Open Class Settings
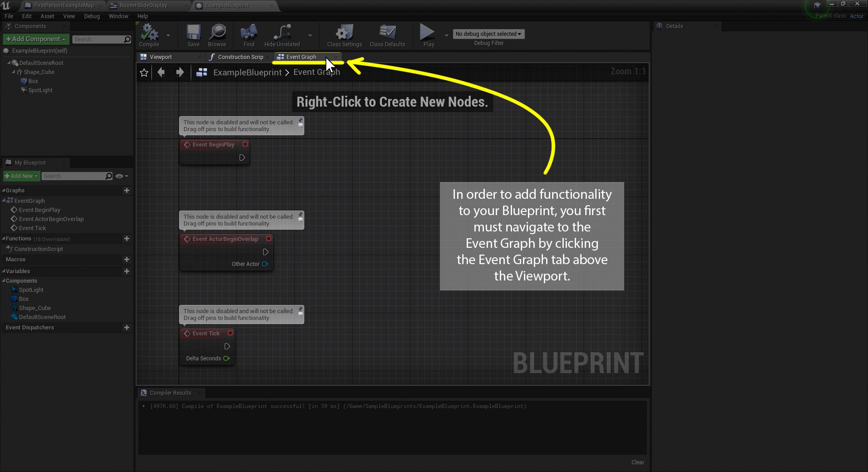Image resolution: width=868 pixels, height=472 pixels. pos(345,35)
